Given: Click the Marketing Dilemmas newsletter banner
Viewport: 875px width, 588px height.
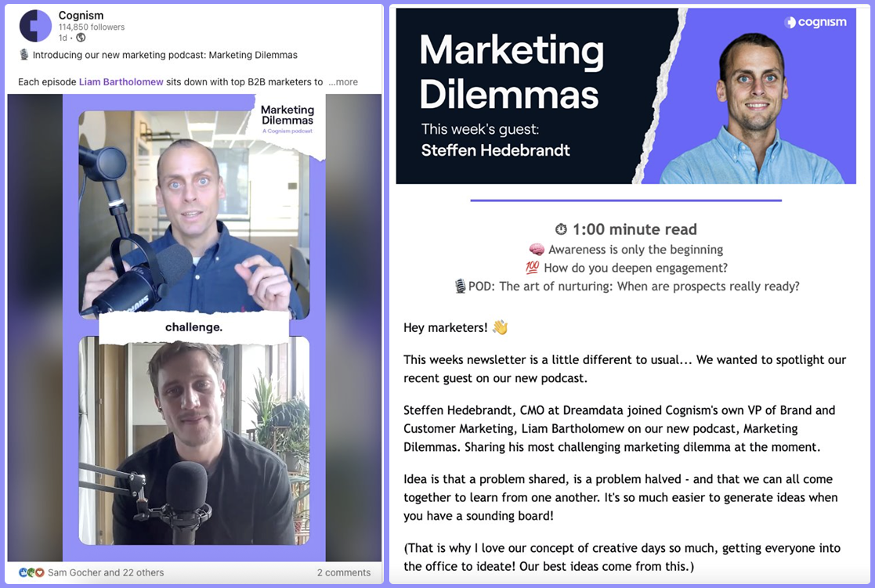Looking at the screenshot, I should 626,96.
